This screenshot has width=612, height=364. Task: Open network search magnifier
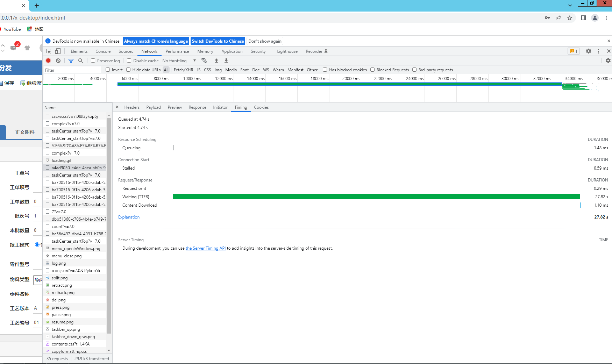(x=81, y=60)
